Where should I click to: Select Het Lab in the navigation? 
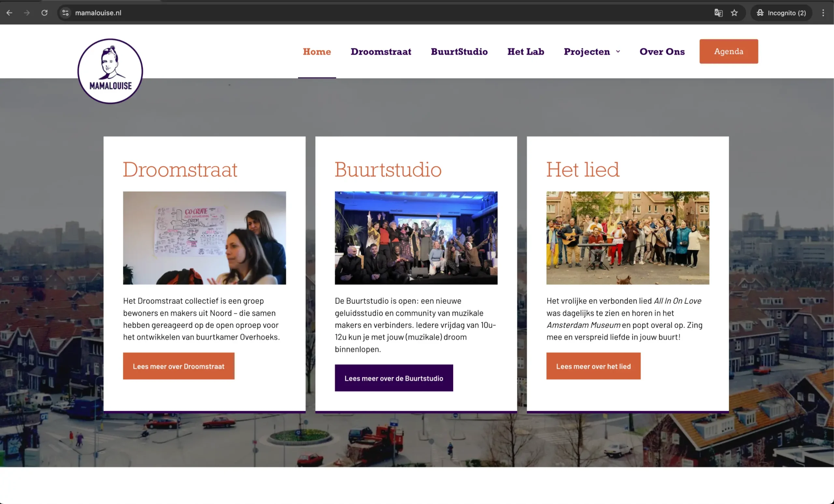526,51
